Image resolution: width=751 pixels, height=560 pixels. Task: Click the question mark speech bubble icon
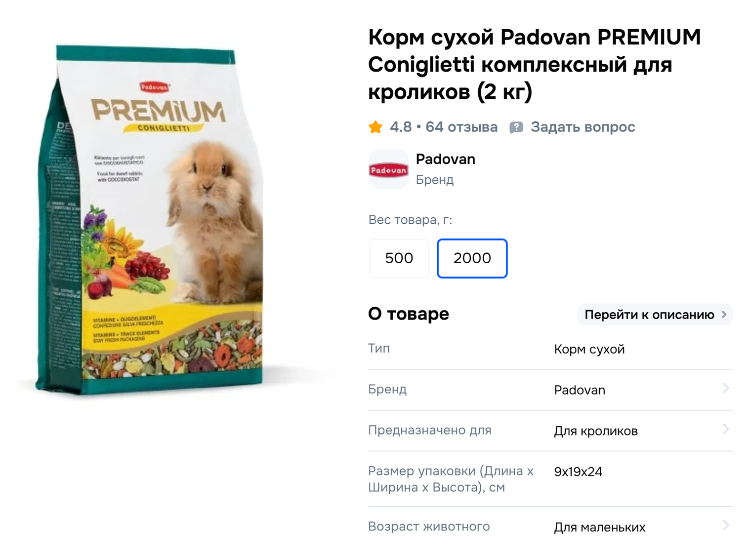point(516,127)
